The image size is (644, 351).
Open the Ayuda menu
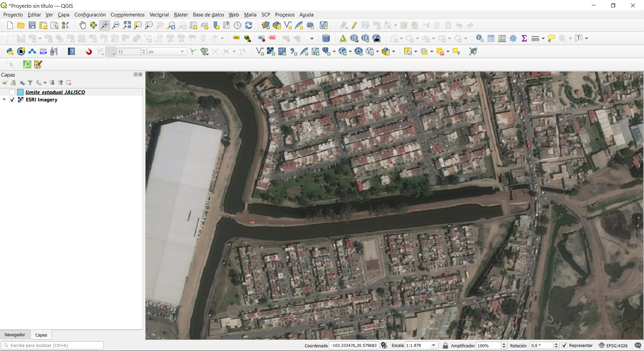pyautogui.click(x=306, y=15)
